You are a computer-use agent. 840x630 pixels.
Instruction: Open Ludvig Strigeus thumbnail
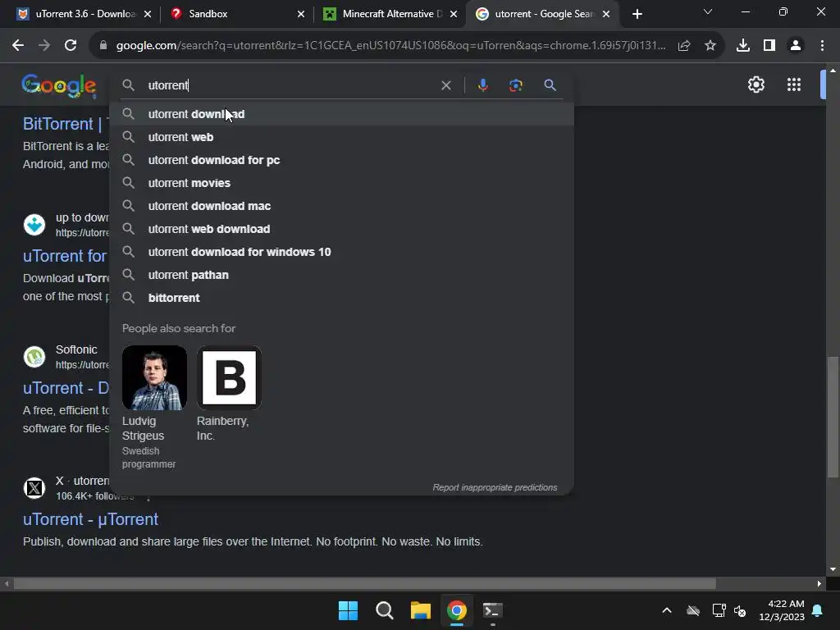pyautogui.click(x=154, y=377)
